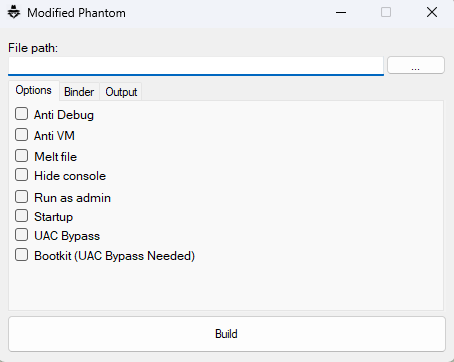The width and height of the screenshot is (454, 362).
Task: Click the disabled maximize button
Action: 386,13
